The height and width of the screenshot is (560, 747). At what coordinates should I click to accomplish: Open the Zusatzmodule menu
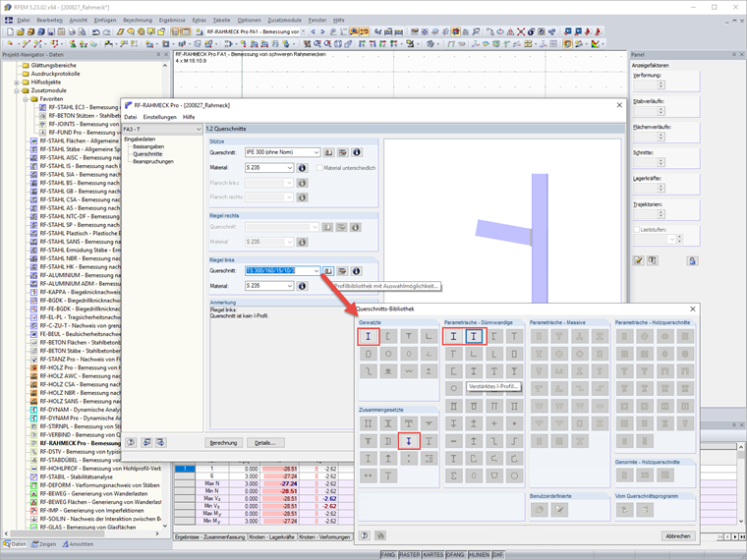pos(286,20)
